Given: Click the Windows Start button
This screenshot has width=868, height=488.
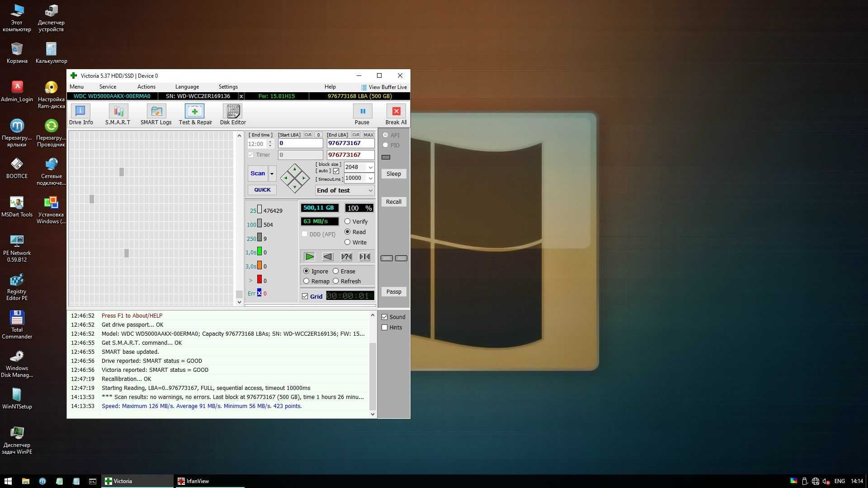Looking at the screenshot, I should pyautogui.click(x=8, y=481).
